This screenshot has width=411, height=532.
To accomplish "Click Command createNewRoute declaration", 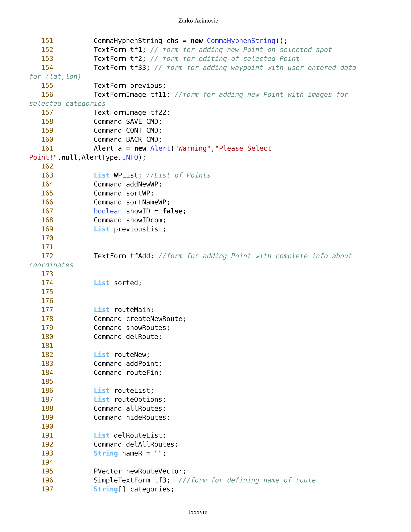I will click(140, 319).
